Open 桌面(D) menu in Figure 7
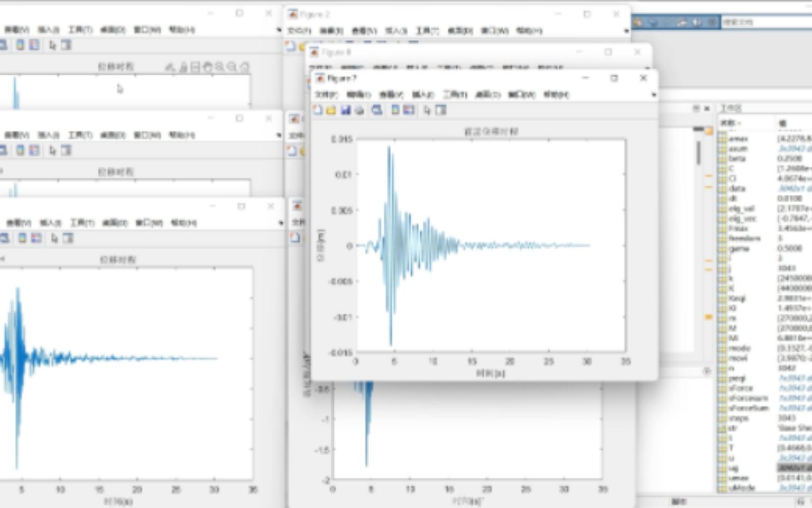The height and width of the screenshot is (508, 812). [x=488, y=95]
